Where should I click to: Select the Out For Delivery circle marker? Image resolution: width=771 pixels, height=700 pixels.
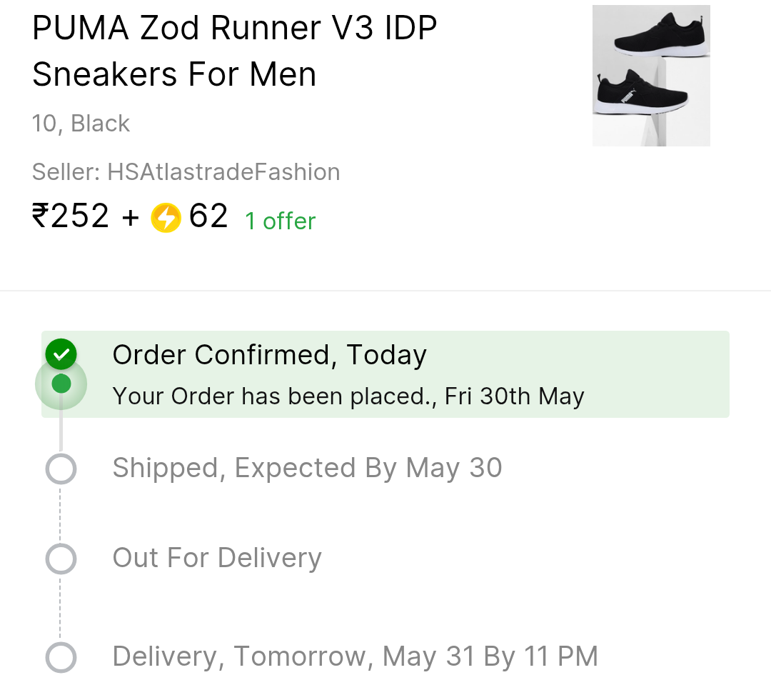click(61, 558)
